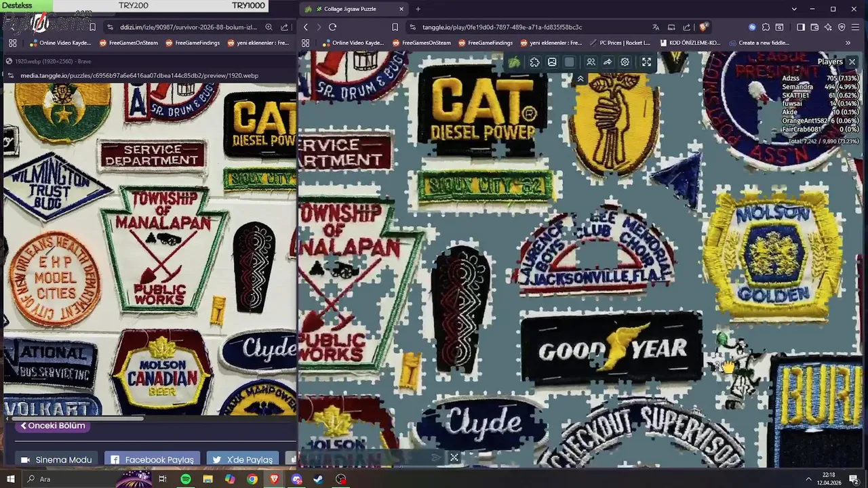The width and height of the screenshot is (868, 488).
Task: Open the PC Prices Rocket L... bookmark
Action: pyautogui.click(x=619, y=43)
